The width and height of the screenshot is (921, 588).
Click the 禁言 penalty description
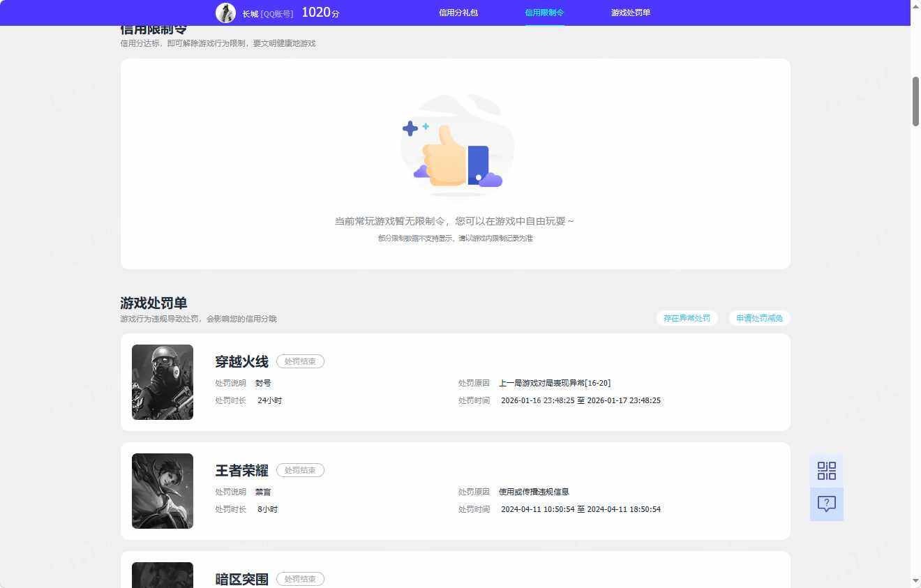point(263,492)
